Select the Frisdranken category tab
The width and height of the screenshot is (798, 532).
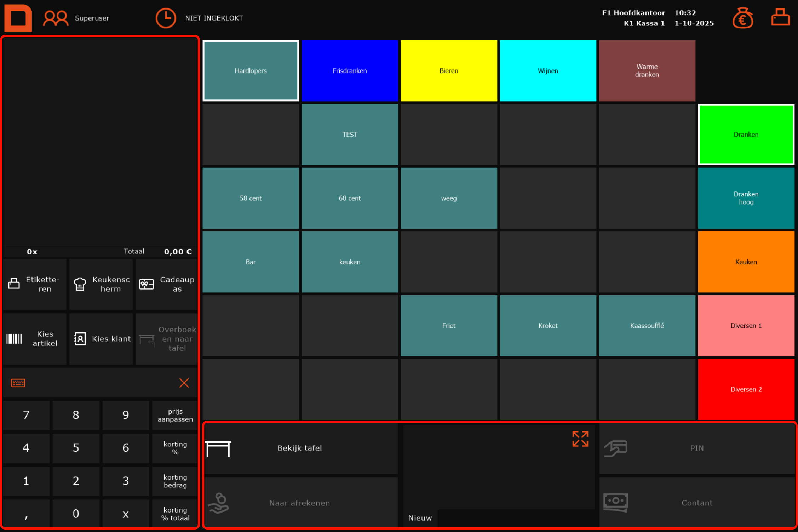pyautogui.click(x=350, y=71)
